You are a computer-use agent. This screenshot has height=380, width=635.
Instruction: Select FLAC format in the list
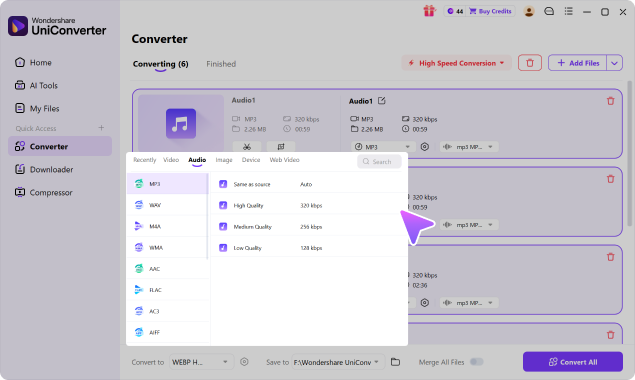pos(167,290)
